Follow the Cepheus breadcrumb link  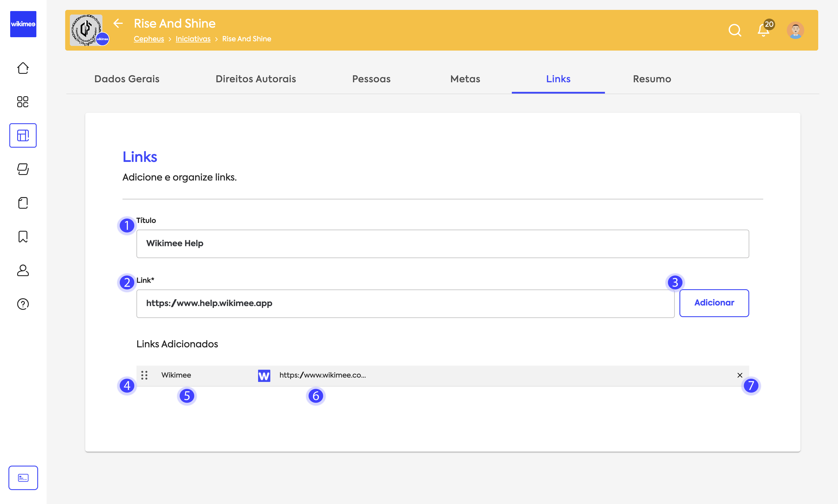pos(149,39)
